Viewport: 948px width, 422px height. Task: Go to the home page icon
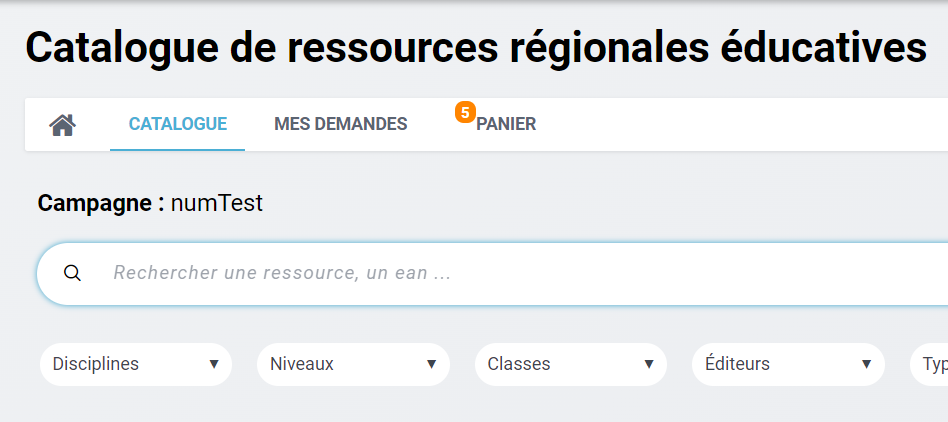click(63, 125)
